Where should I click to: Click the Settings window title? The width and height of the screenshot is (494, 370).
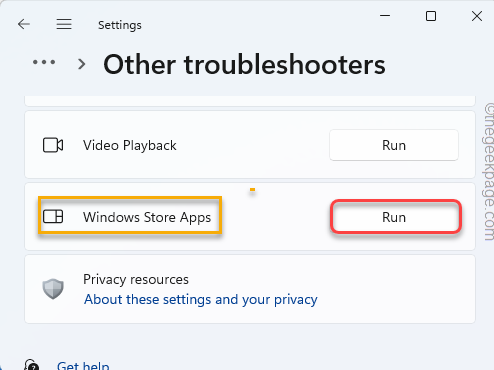pyautogui.click(x=120, y=25)
